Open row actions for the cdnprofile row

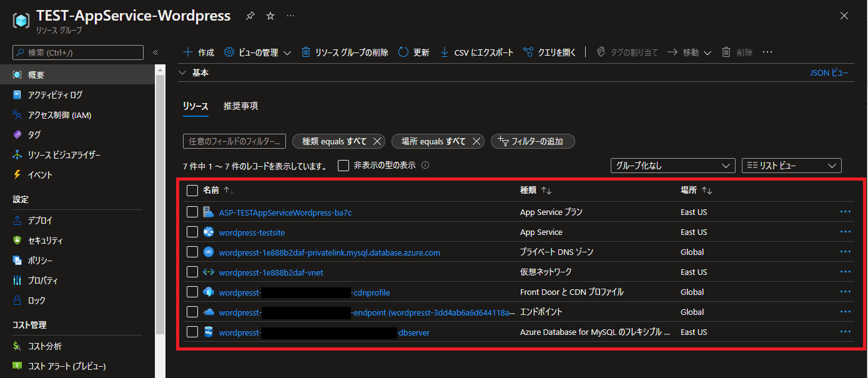click(x=846, y=292)
